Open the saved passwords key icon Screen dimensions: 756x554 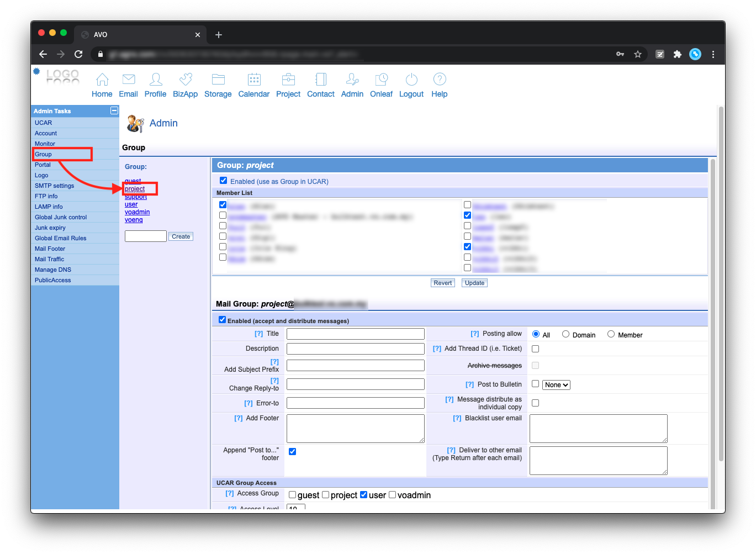point(620,54)
